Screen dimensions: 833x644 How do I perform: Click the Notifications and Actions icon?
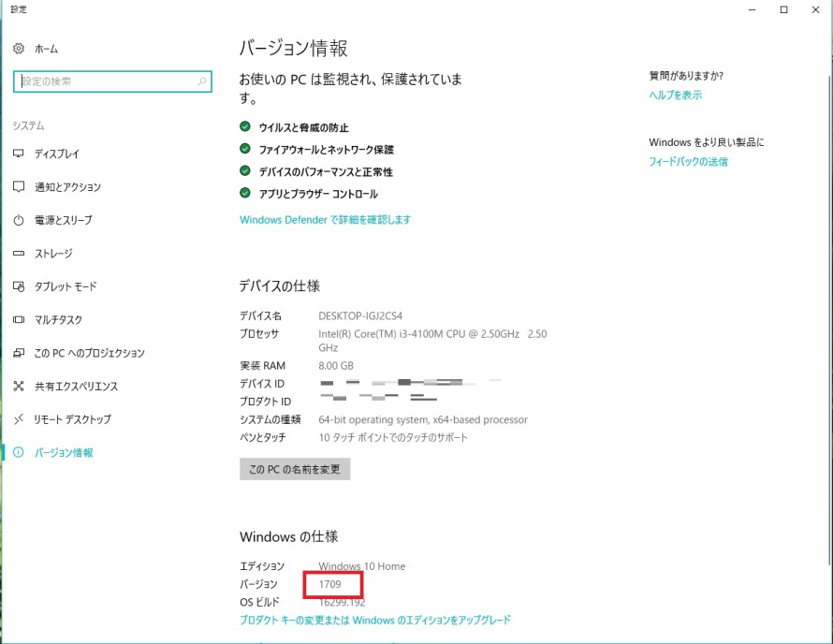coord(19,186)
